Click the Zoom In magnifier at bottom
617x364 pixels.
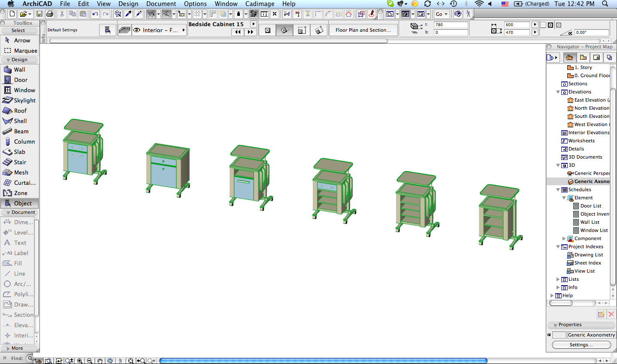[x=79, y=361]
